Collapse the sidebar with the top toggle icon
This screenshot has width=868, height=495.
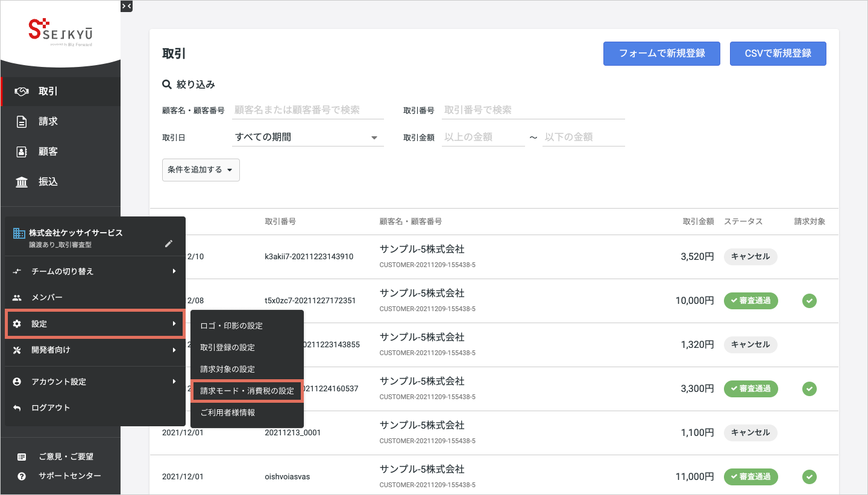[126, 6]
